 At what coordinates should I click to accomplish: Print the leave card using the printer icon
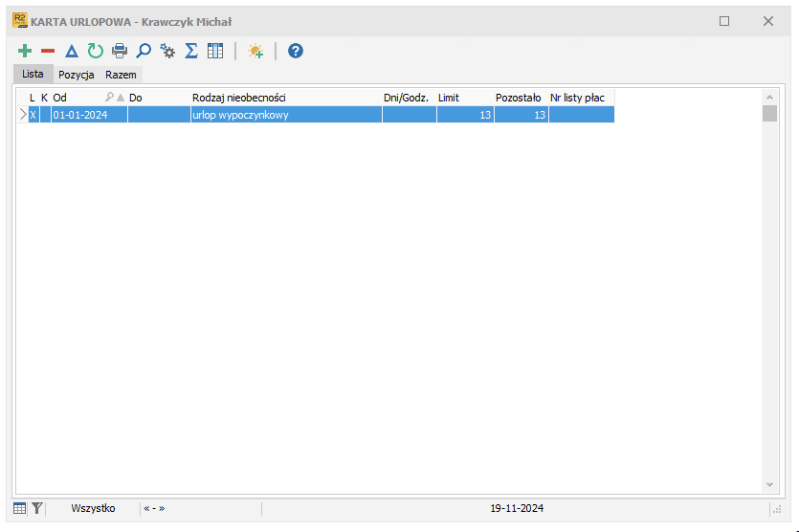coord(120,51)
